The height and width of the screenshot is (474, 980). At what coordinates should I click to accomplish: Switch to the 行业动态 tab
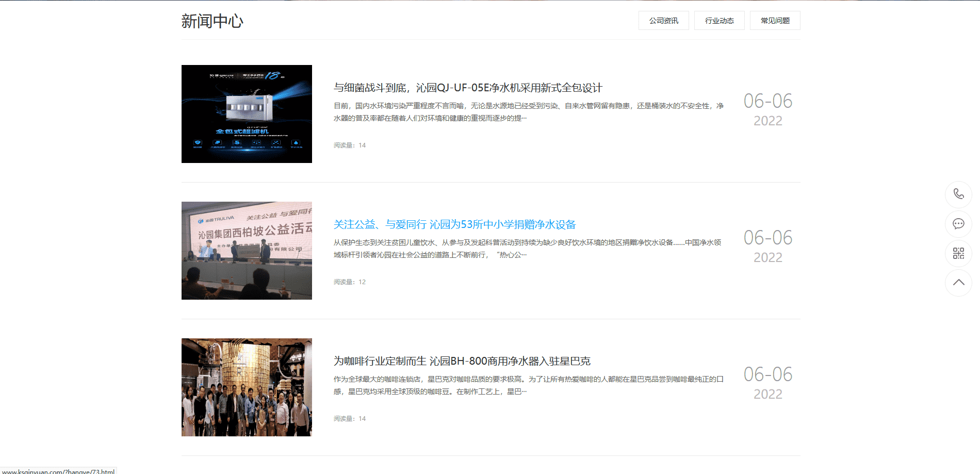pyautogui.click(x=719, y=21)
